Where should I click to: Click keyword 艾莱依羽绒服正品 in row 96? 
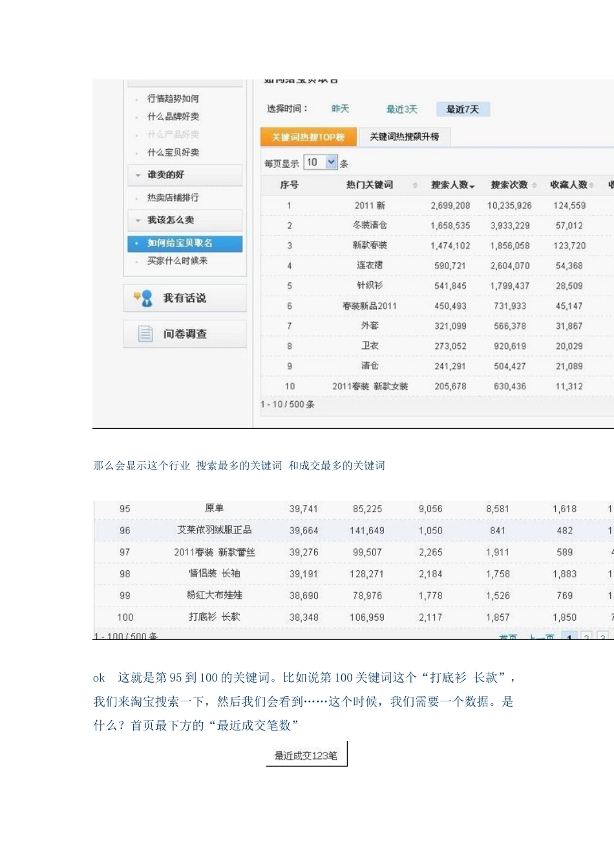point(214,530)
